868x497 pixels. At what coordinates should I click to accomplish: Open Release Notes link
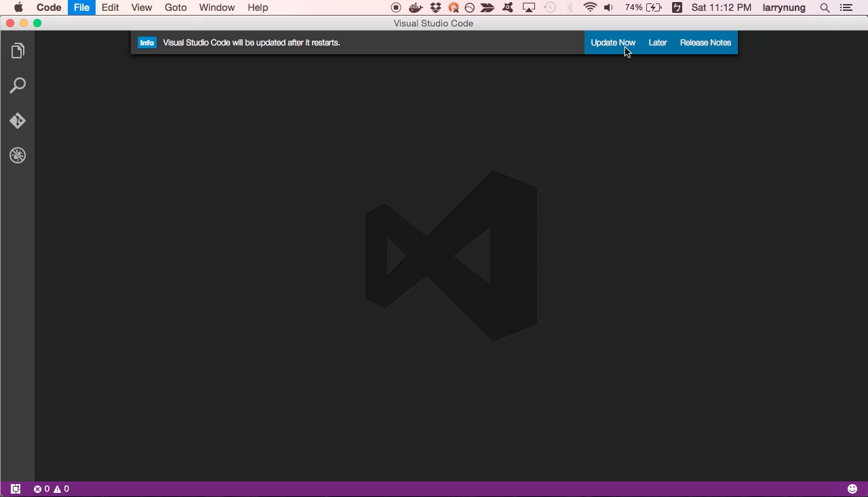(705, 43)
